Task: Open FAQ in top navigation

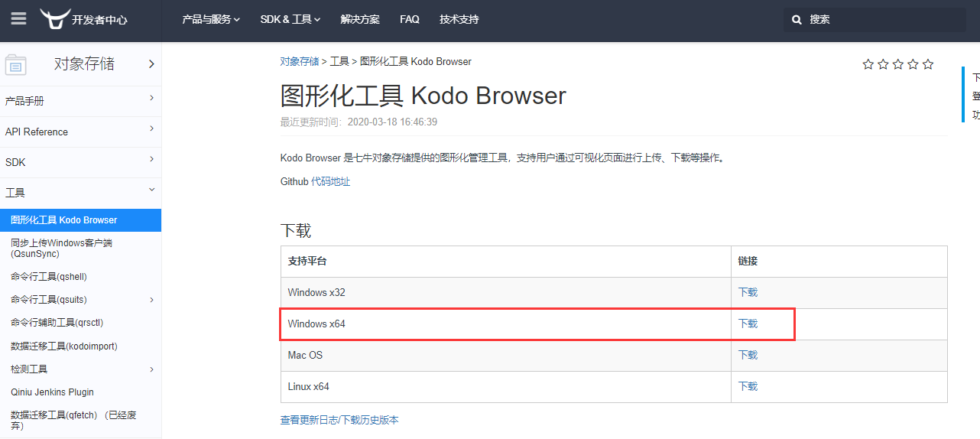Action: pos(410,19)
